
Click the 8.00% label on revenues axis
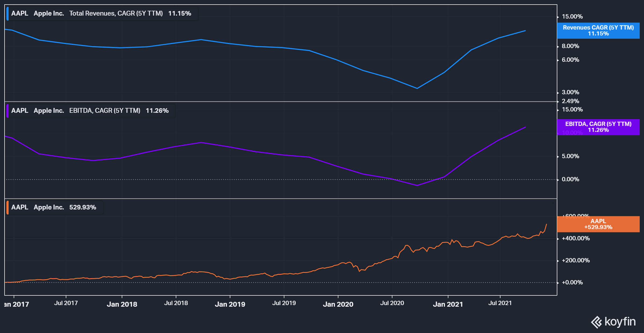tap(570, 46)
